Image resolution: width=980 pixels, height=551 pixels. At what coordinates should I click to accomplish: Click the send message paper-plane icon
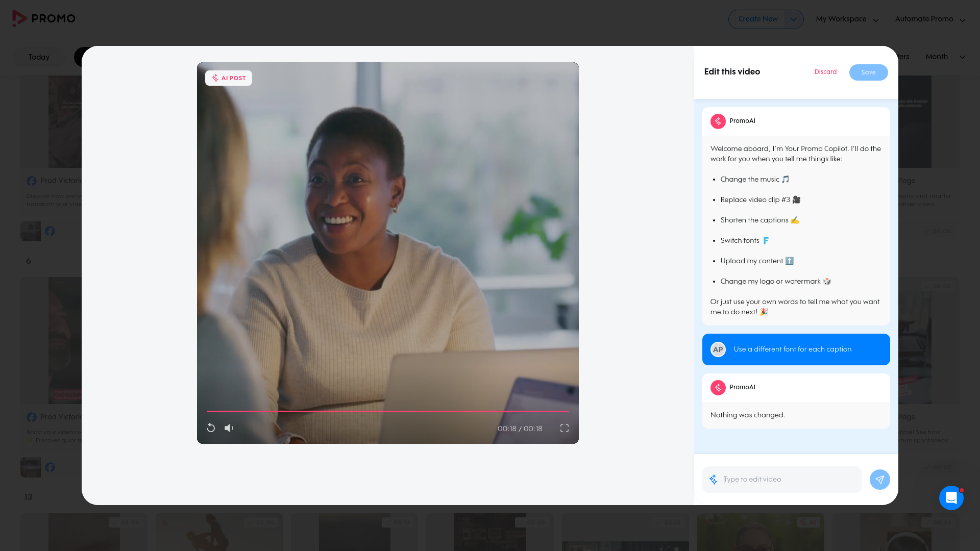(x=879, y=480)
